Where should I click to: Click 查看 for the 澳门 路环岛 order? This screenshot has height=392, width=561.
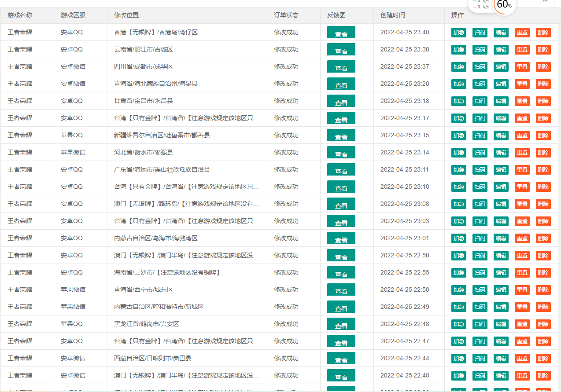click(x=341, y=205)
